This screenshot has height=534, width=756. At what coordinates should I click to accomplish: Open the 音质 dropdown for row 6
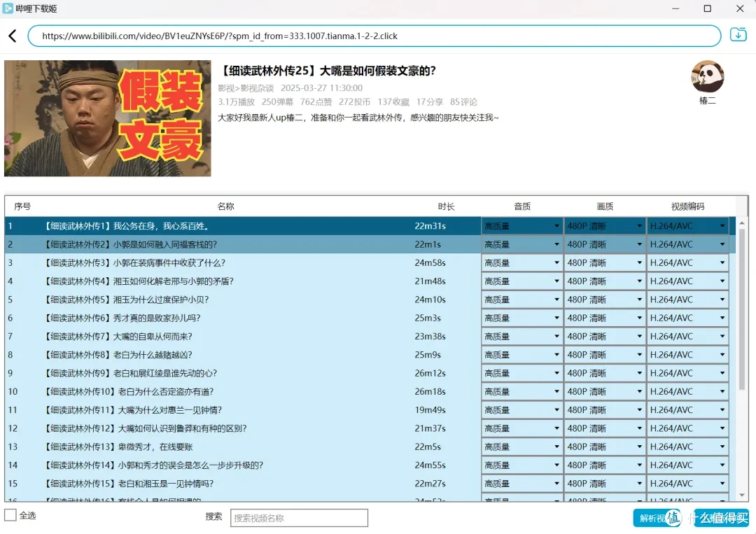[x=521, y=318]
